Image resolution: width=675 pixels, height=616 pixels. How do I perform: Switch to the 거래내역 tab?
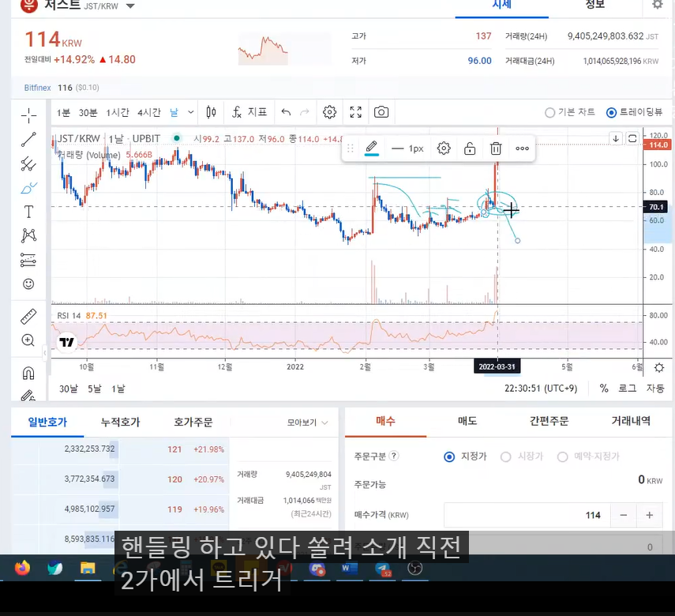tap(631, 421)
